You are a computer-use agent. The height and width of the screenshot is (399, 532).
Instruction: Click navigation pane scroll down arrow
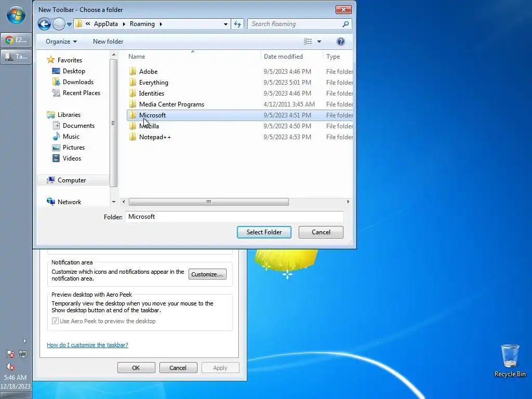[x=114, y=202]
